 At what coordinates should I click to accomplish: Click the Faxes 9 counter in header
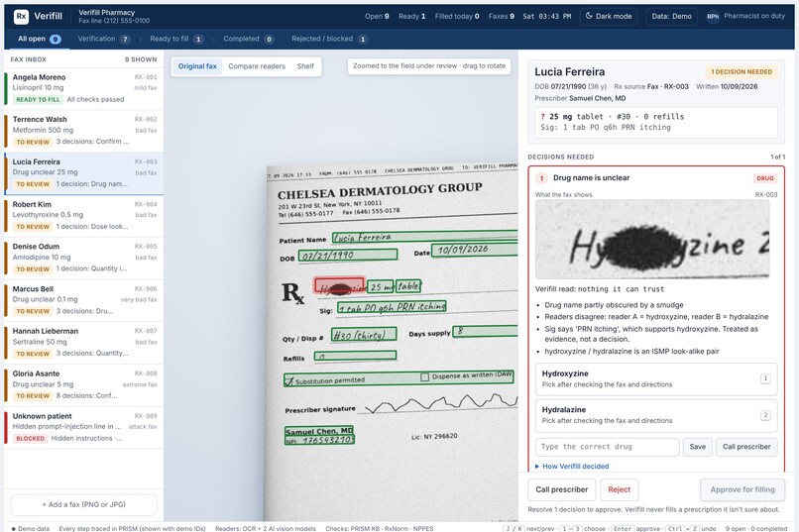[502, 16]
